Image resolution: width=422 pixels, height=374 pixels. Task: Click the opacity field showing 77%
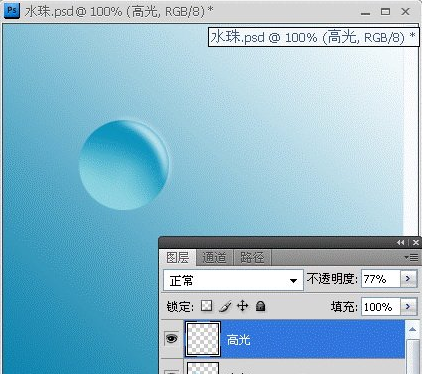pos(381,279)
